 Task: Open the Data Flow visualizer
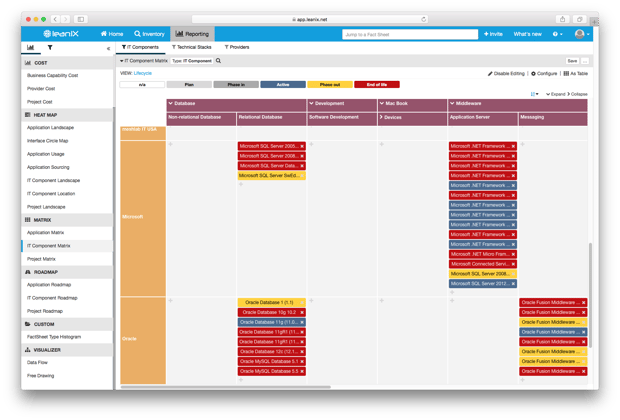[x=37, y=363]
